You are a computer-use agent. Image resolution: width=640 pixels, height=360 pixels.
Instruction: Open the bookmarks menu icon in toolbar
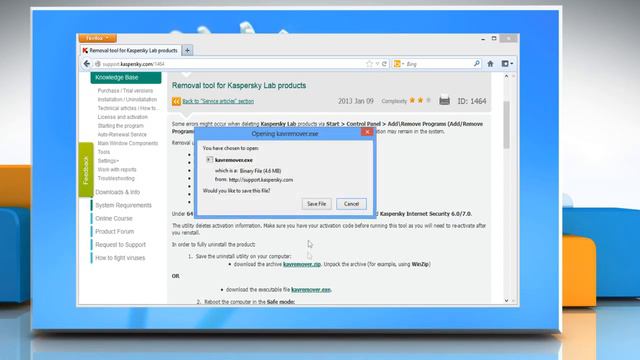[x=507, y=64]
